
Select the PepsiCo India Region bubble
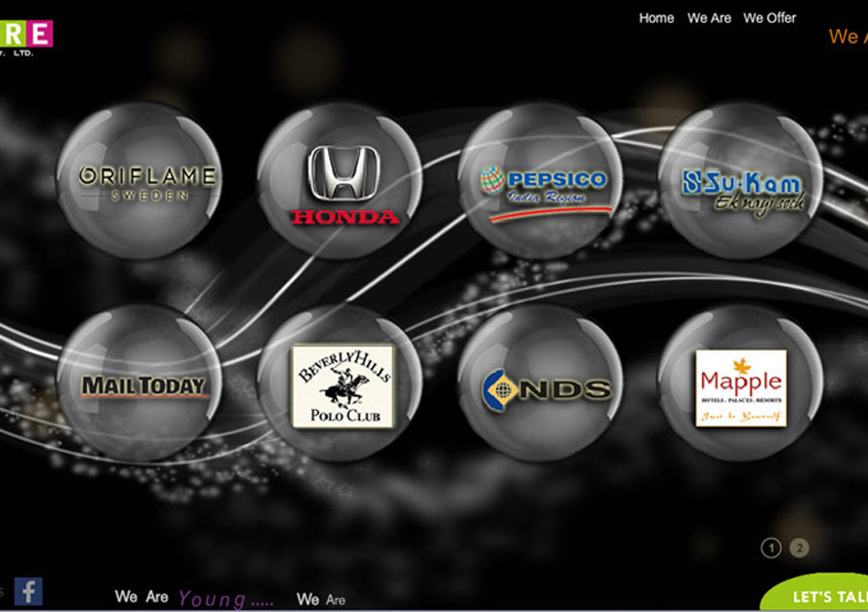[x=540, y=180]
